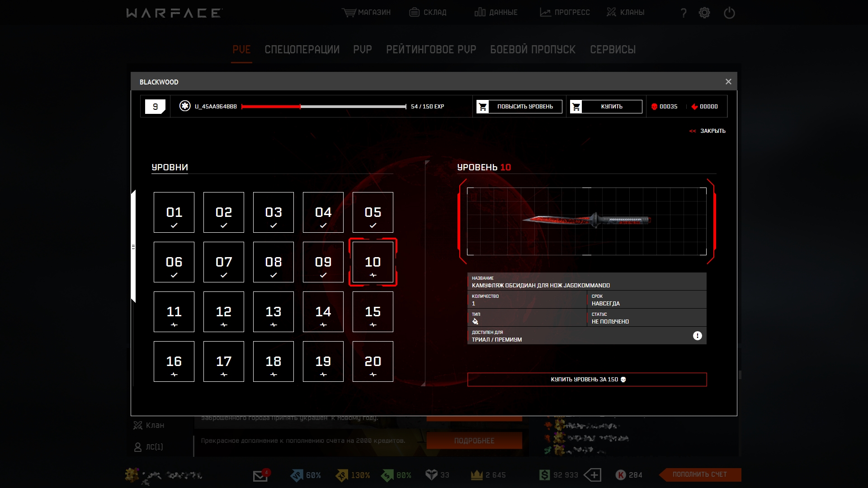Image resolution: width=868 pixels, height=488 pixels.
Task: Click the crown icon showing 2 645
Action: click(x=477, y=475)
